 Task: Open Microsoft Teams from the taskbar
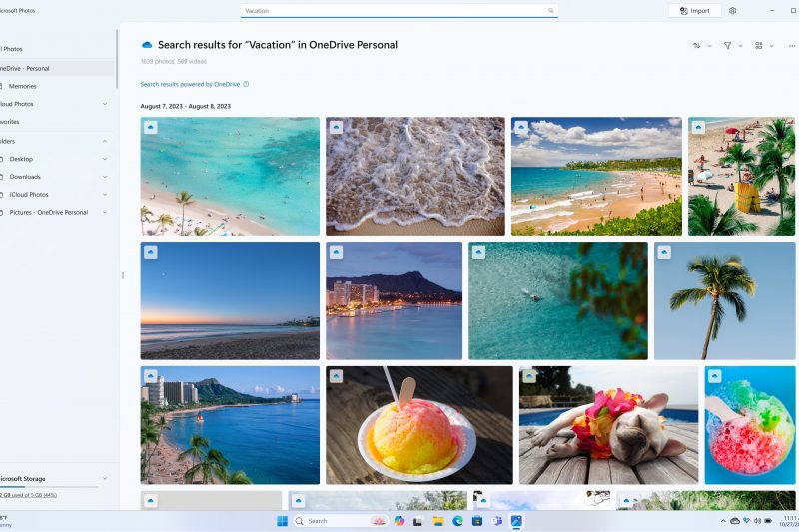[496, 521]
